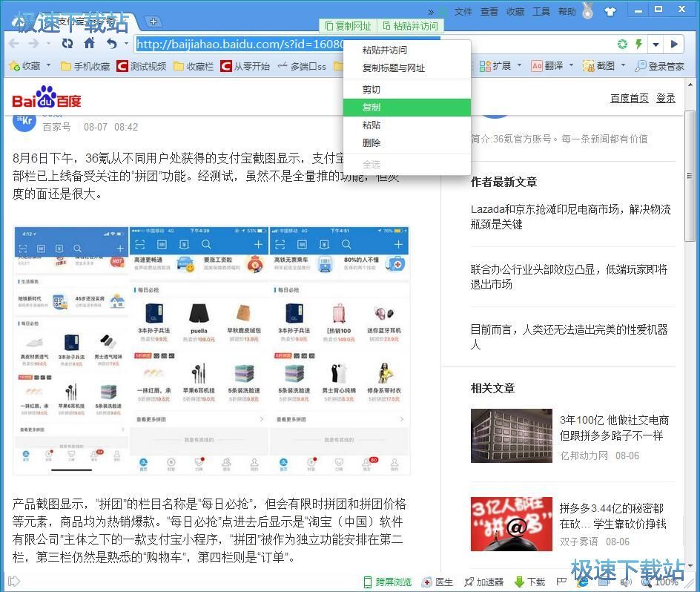
Task: Open the 查看 menu
Action: click(x=489, y=12)
